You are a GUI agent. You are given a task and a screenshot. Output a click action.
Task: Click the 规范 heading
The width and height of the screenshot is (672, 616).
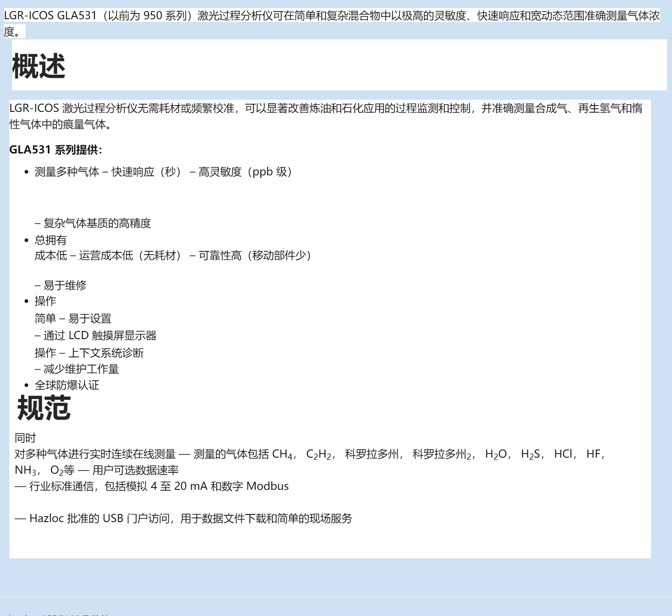(44, 408)
